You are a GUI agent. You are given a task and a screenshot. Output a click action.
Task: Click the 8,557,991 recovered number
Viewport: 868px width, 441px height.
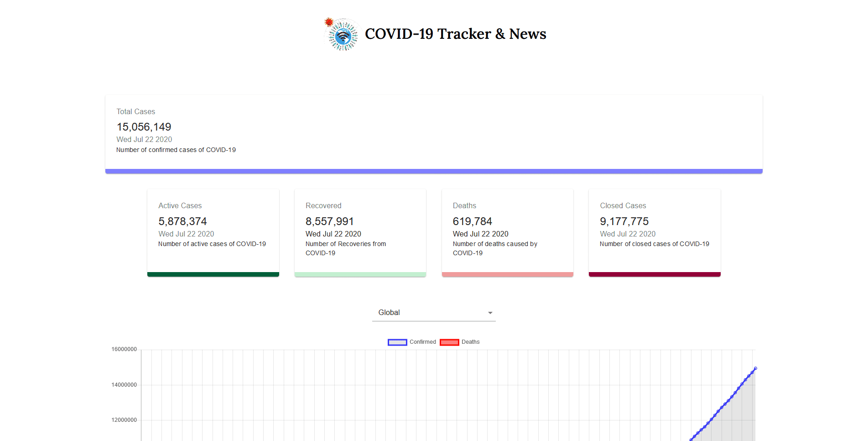(329, 221)
